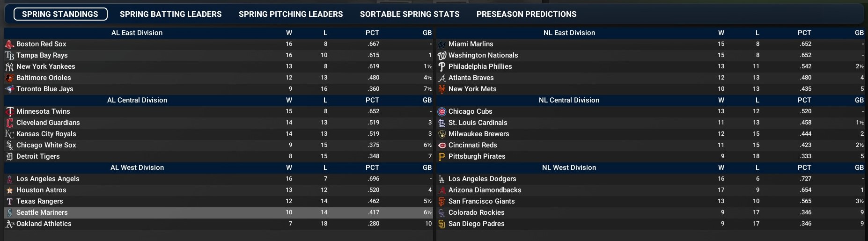The width and height of the screenshot is (868, 241).
Task: Click the New York Yankees logo icon
Action: pyautogui.click(x=9, y=67)
